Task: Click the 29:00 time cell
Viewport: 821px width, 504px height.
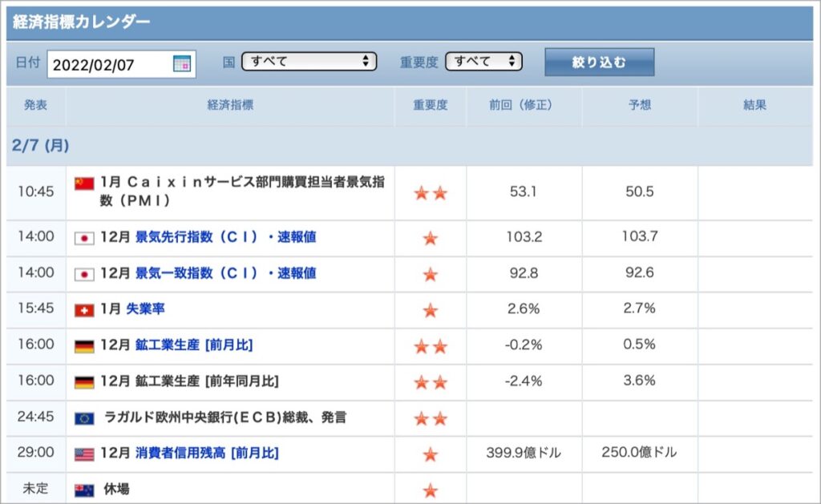Action: coord(35,452)
